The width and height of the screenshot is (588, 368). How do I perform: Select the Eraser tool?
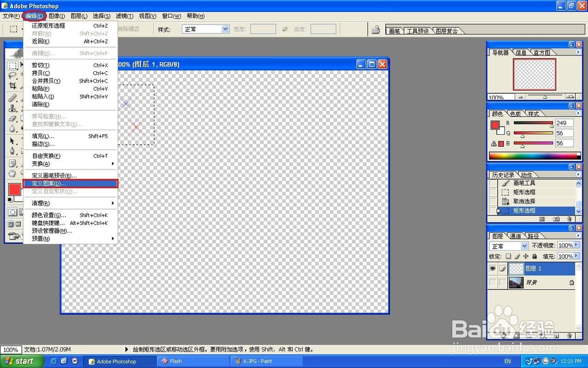[13, 119]
